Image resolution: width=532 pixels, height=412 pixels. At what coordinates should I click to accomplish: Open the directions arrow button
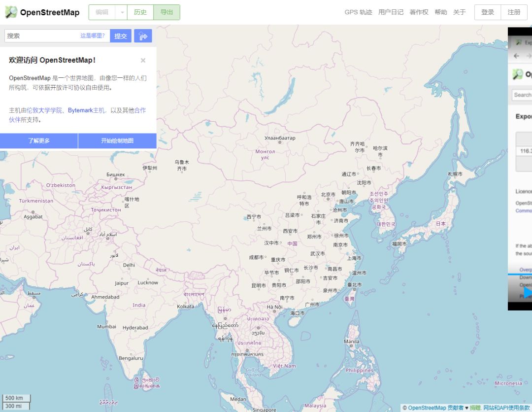(143, 36)
